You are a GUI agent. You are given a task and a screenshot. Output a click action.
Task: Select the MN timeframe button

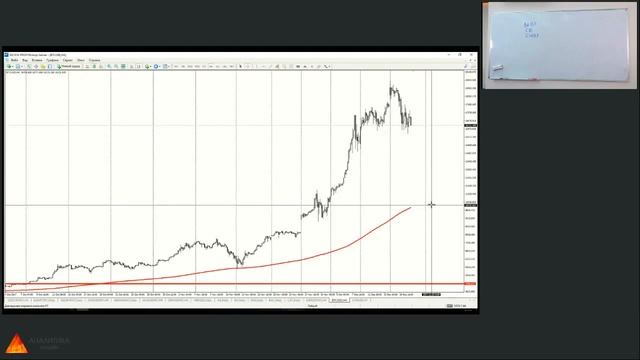[x=231, y=66]
